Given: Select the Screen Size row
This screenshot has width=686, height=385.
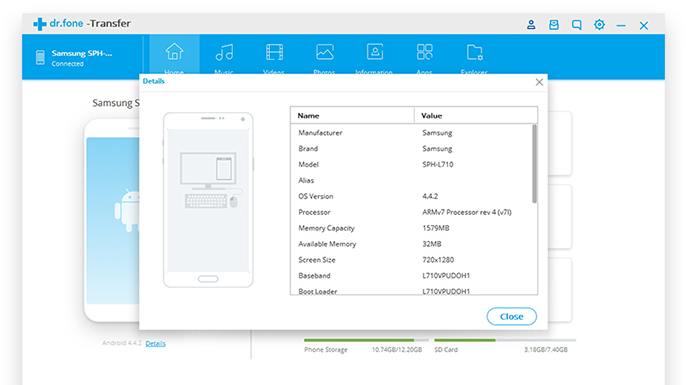Looking at the screenshot, I should (x=411, y=260).
